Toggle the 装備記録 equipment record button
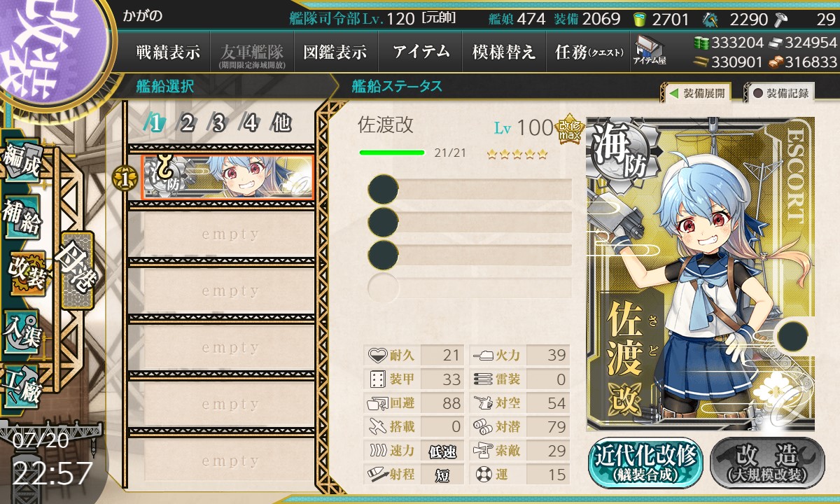The width and height of the screenshot is (840, 504). point(780,93)
